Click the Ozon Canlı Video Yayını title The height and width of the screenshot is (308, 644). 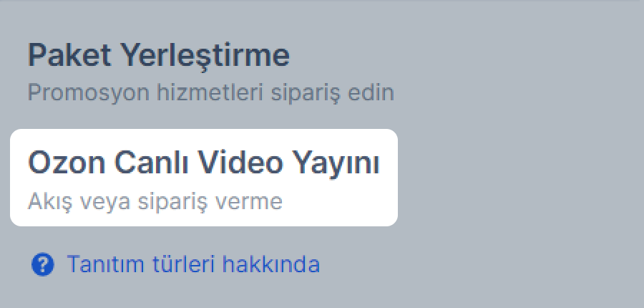tap(204, 163)
